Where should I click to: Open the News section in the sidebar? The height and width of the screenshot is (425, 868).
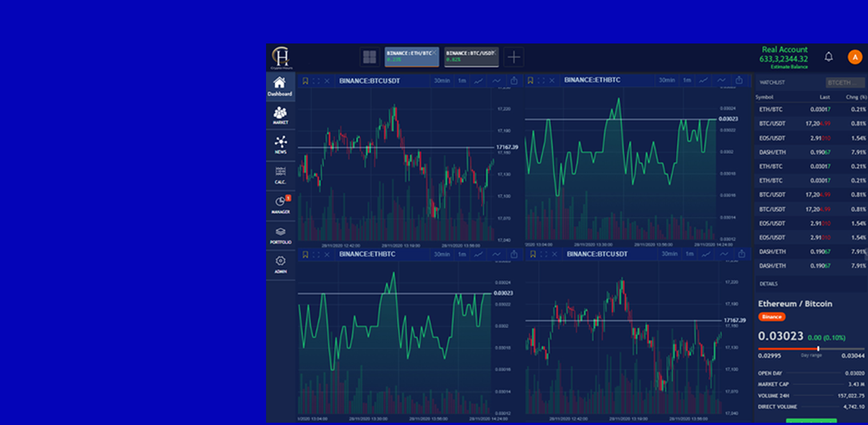tap(280, 144)
